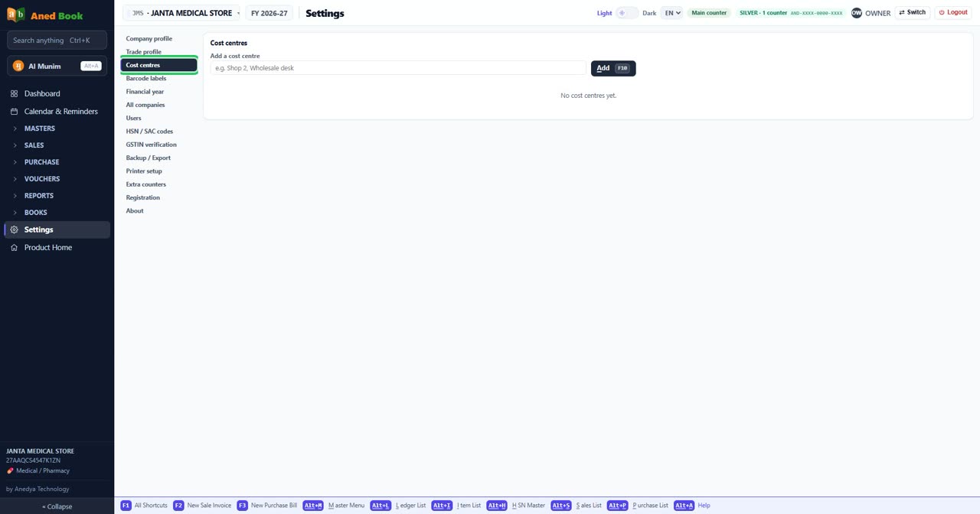Open the Financial year settings section
Screen dimensions: 980x514
(158, 92)
